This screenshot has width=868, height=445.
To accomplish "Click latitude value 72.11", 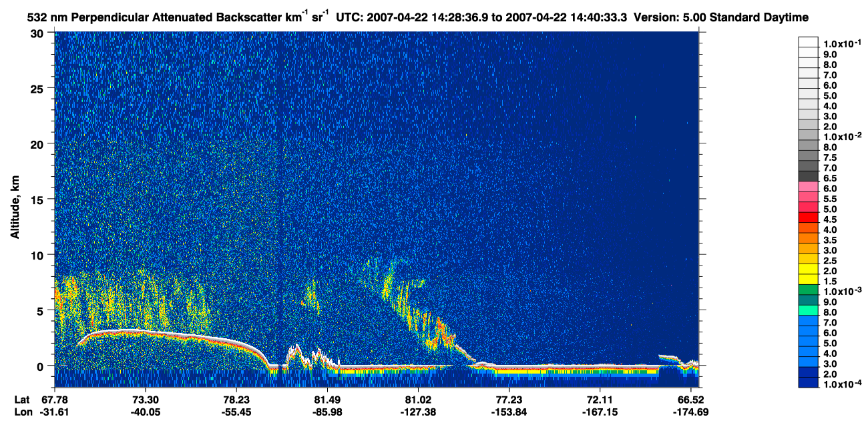I will (x=600, y=399).
